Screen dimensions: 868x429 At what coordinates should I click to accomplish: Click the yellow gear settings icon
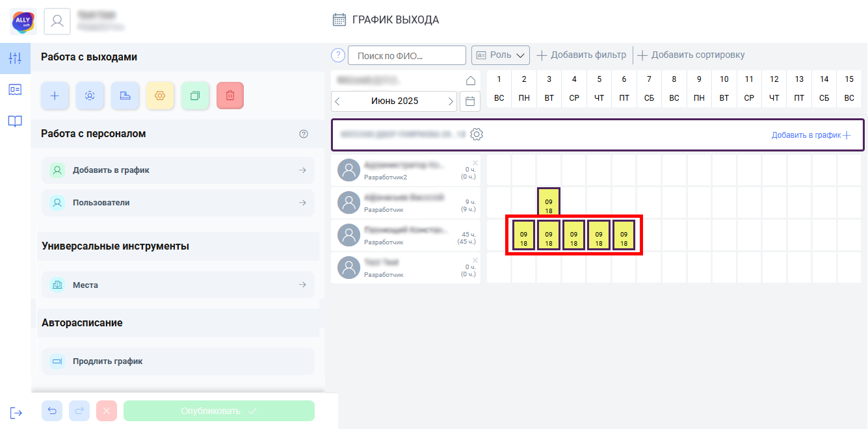pyautogui.click(x=160, y=96)
